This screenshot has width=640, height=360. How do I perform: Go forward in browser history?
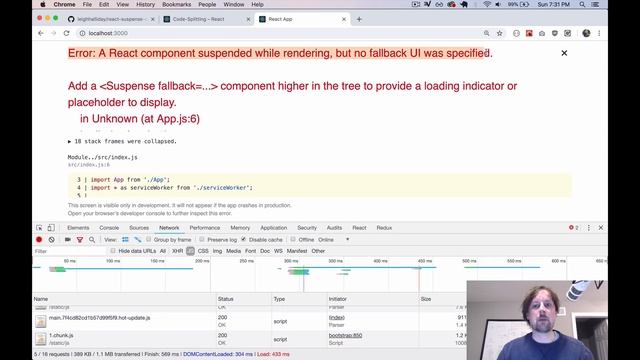[53, 33]
